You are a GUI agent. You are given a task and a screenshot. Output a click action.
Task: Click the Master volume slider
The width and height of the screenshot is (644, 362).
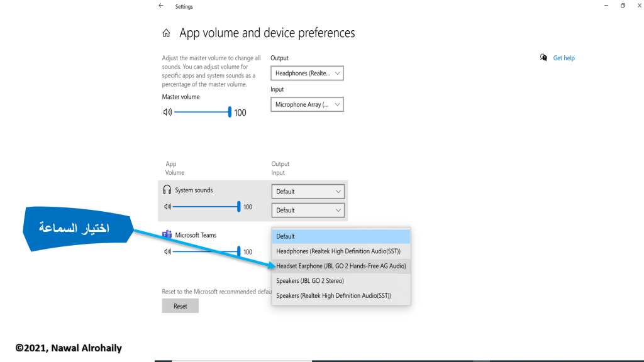point(203,112)
